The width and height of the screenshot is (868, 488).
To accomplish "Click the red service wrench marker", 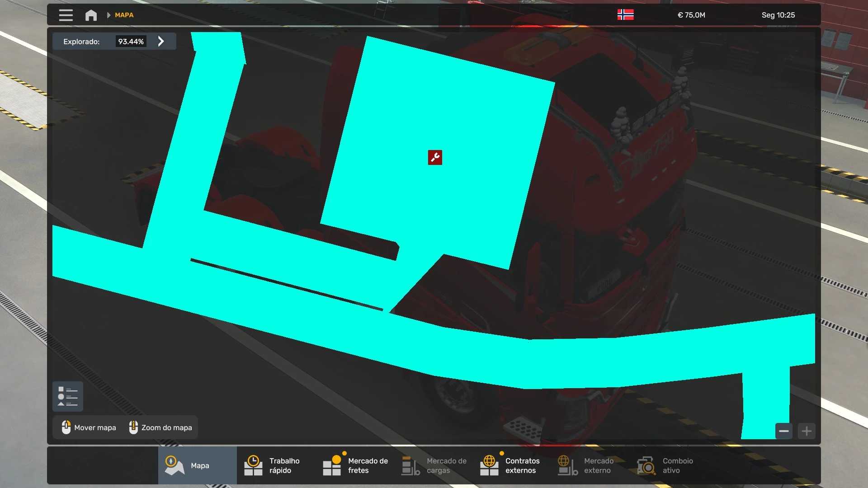I will [x=435, y=157].
